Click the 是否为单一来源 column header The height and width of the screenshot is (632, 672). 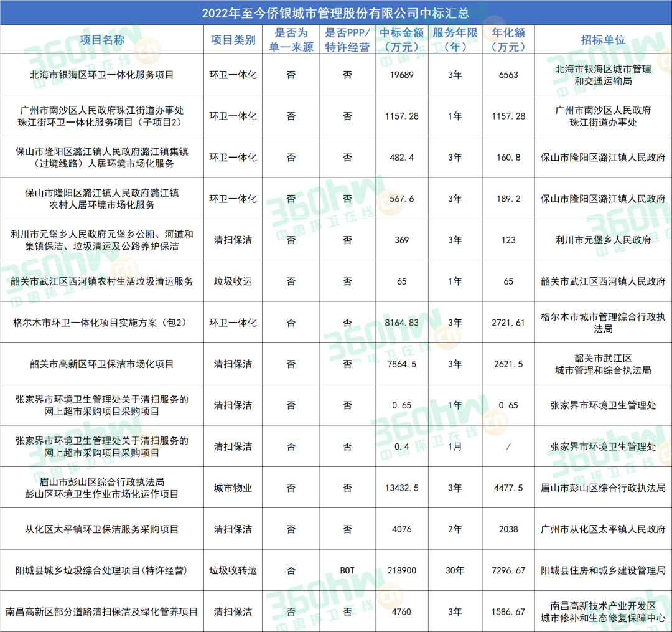[291, 40]
